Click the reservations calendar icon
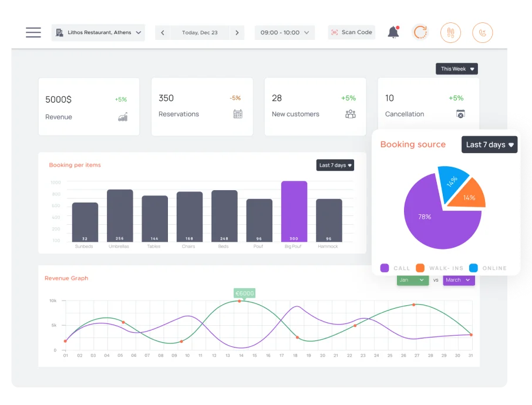The image size is (532, 405). pyautogui.click(x=238, y=114)
